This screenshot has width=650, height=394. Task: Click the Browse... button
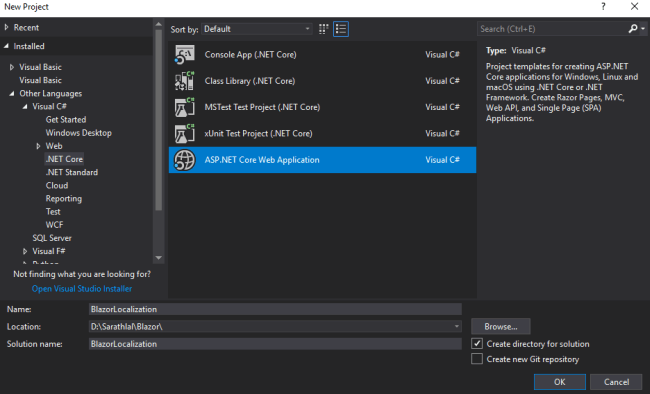[x=501, y=326]
